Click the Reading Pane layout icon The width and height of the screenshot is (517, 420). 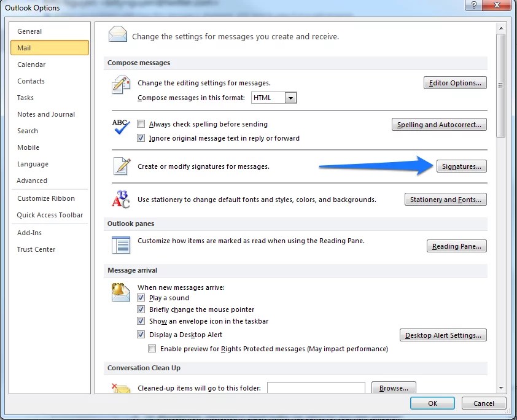click(x=121, y=245)
